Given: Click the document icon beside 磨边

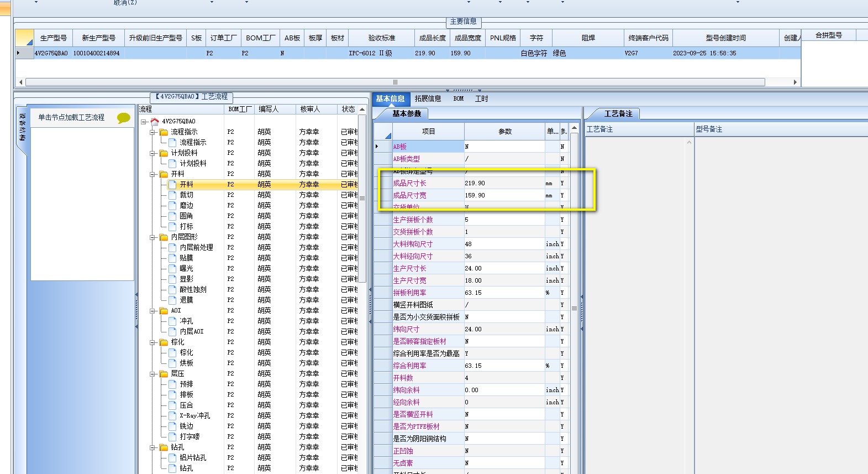Looking at the screenshot, I should pyautogui.click(x=172, y=205).
